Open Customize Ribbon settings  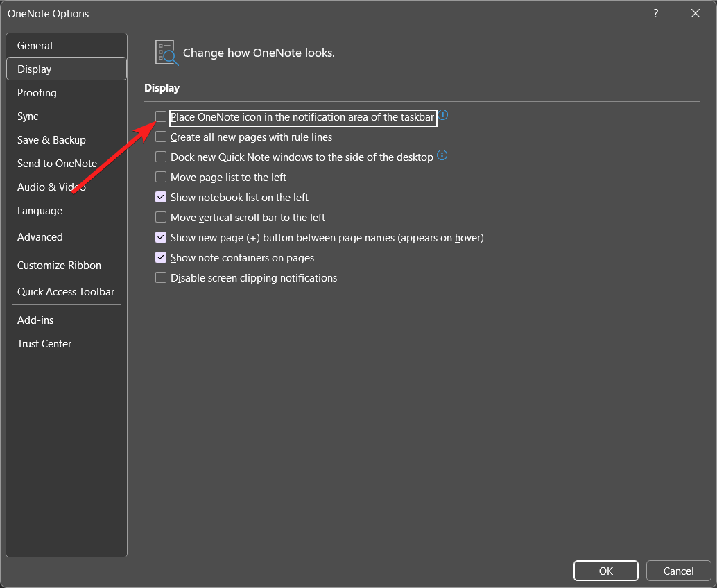[67, 265]
